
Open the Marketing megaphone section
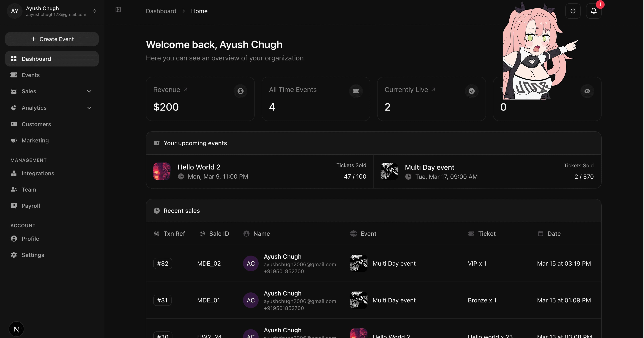[35, 140]
